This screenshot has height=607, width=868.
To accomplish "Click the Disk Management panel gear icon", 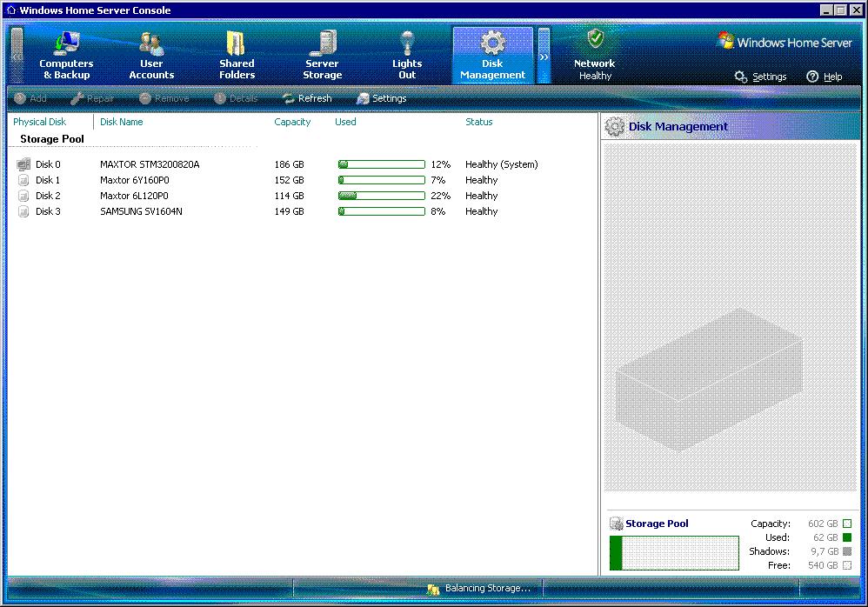I will coord(614,127).
